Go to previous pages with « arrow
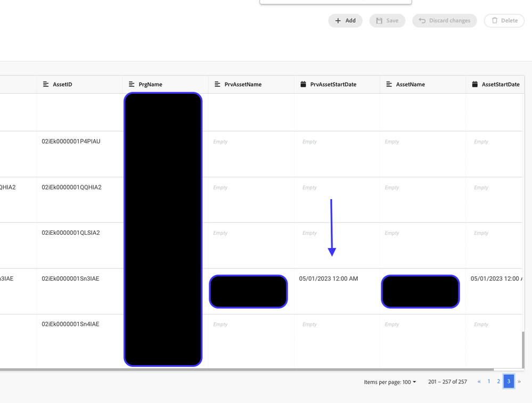This screenshot has width=532, height=403. pyautogui.click(x=479, y=382)
